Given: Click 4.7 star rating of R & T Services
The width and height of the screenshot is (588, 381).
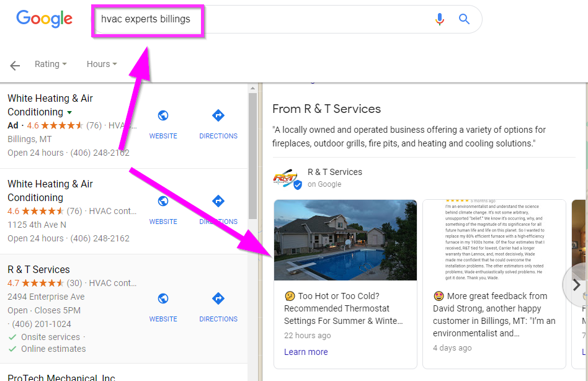Looking at the screenshot, I should [x=35, y=283].
